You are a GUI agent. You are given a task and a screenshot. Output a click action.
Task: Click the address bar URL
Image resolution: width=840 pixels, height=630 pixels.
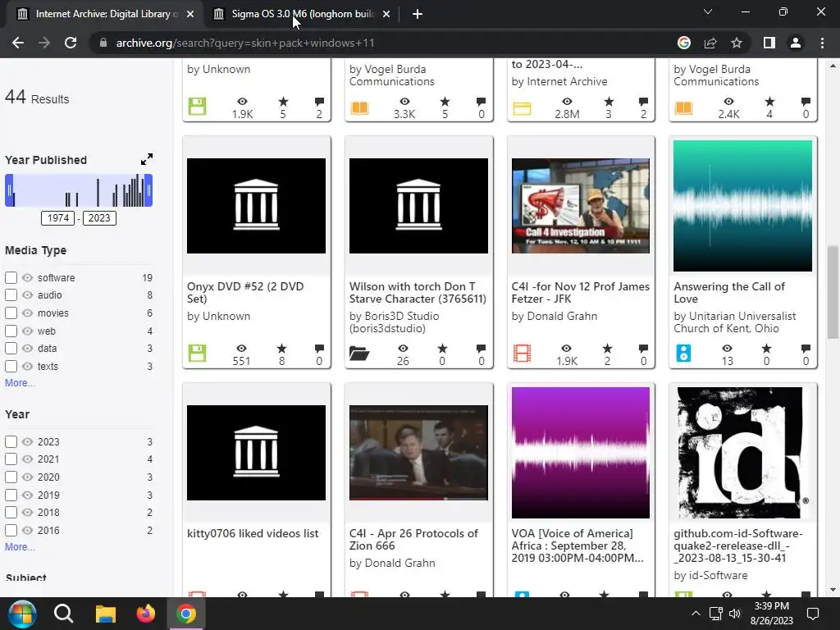[245, 43]
